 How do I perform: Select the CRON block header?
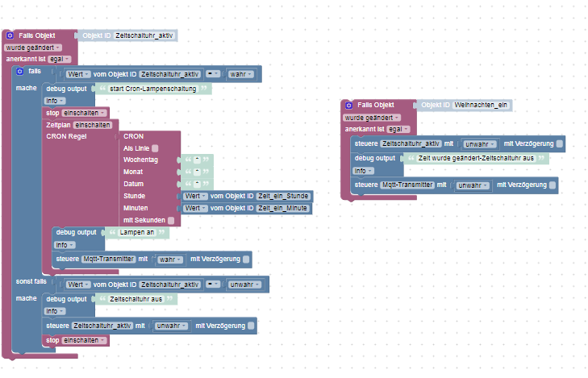pyautogui.click(x=134, y=136)
